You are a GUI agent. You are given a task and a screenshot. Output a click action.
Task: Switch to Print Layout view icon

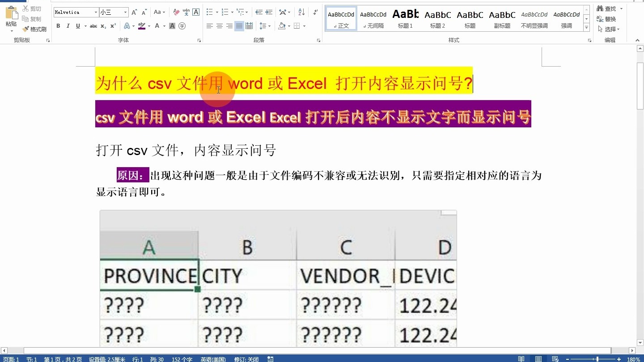538,359
